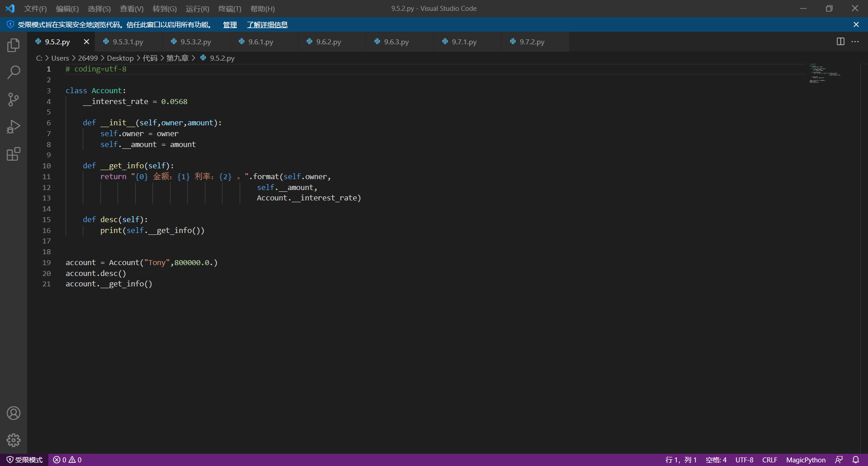This screenshot has width=868, height=466.
Task: Open the feedback icon in status bar
Action: pyautogui.click(x=839, y=460)
